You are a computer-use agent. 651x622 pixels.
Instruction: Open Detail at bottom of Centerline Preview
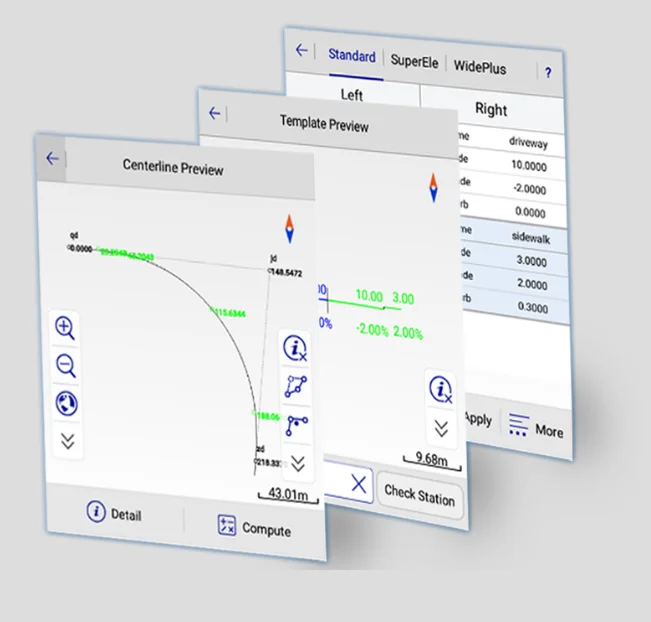pyautogui.click(x=114, y=513)
